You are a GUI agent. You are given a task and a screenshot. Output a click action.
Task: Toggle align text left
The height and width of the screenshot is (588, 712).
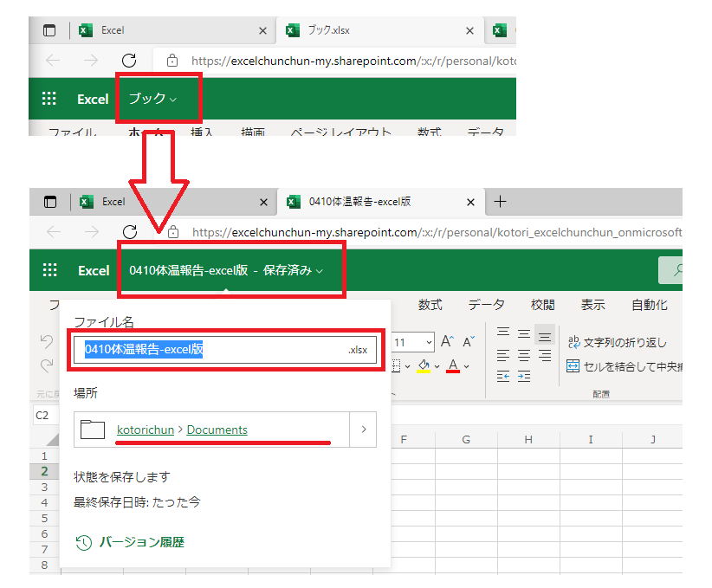(x=503, y=356)
